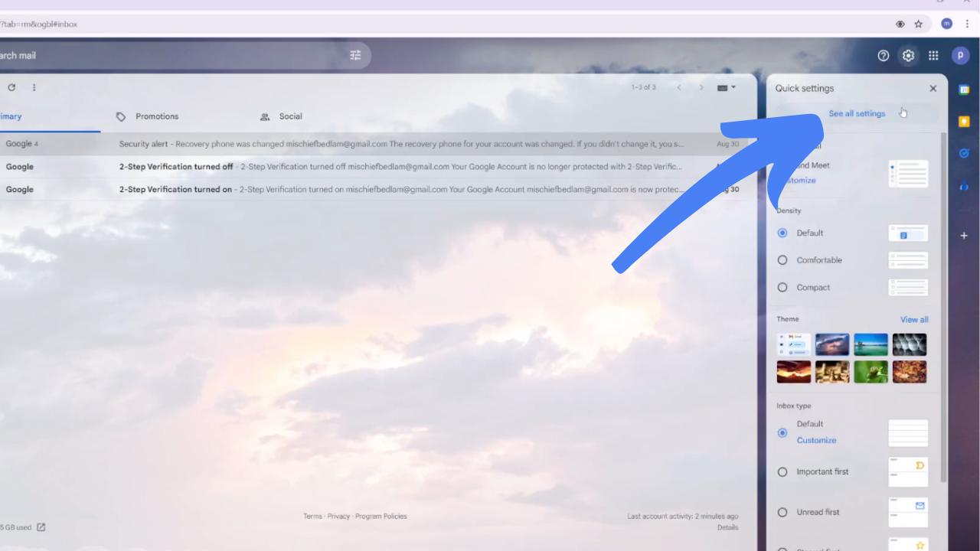Select Unread first inbox type
The height and width of the screenshot is (551, 980).
coord(782,513)
